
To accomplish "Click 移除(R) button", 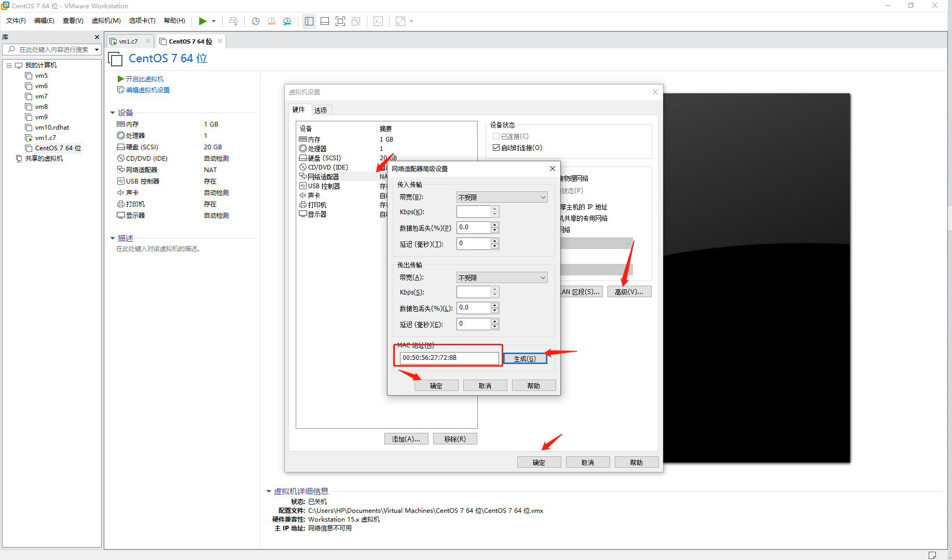I will tap(455, 439).
